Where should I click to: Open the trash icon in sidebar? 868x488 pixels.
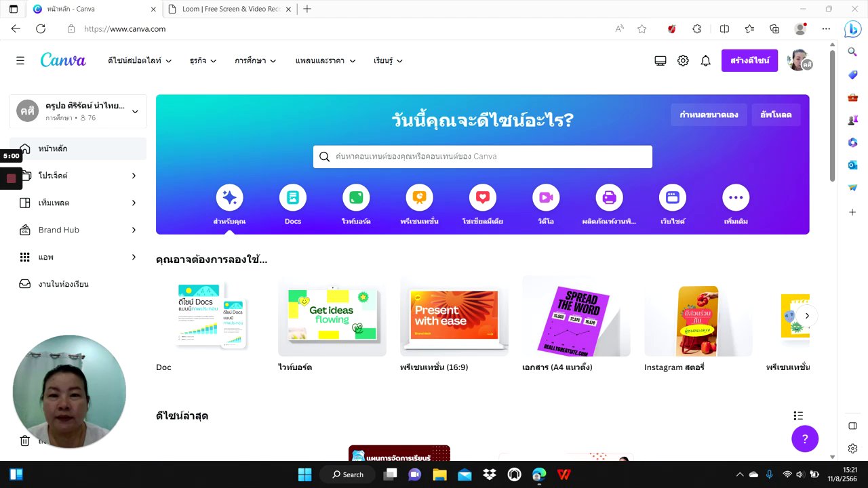25,441
